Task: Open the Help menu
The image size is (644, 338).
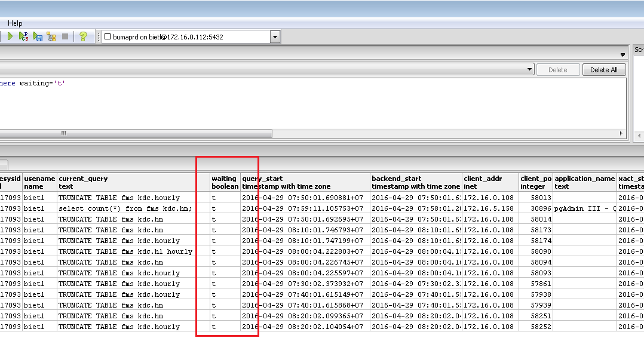Action: [15, 23]
